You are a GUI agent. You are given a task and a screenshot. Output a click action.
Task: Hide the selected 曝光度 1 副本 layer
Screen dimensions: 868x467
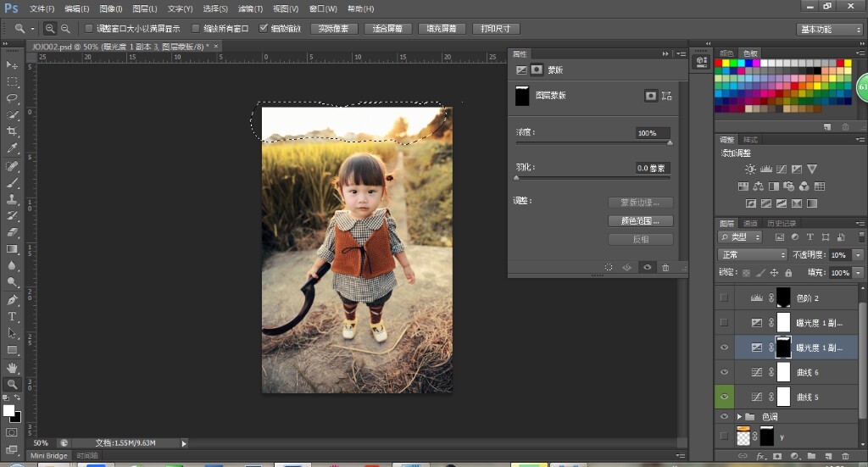[724, 347]
